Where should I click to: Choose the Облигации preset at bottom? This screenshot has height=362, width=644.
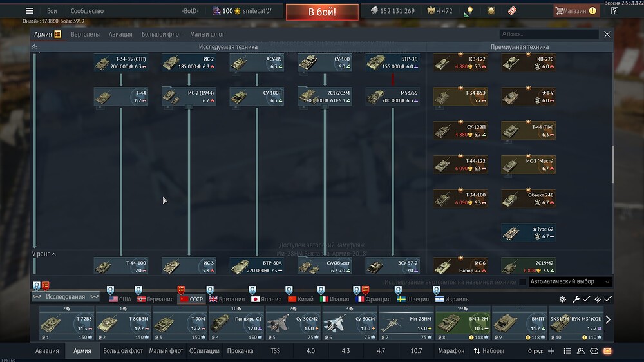click(204, 351)
